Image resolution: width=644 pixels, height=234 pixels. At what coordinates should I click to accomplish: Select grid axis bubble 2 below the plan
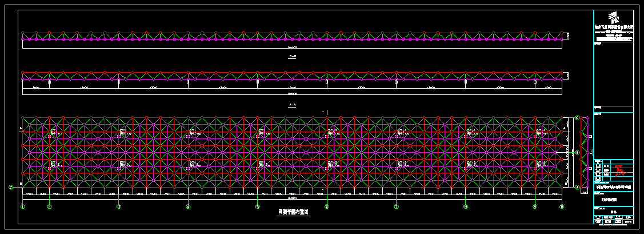click(49, 207)
